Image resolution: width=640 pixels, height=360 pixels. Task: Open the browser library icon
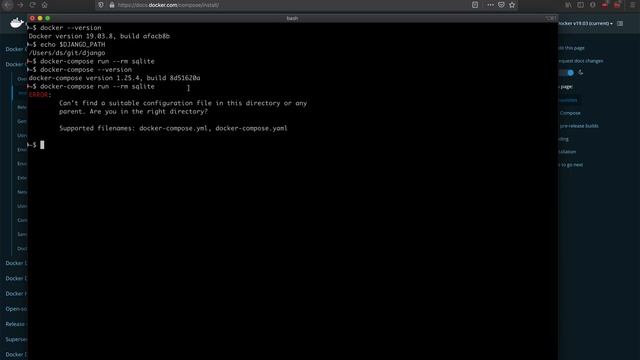[568, 5]
